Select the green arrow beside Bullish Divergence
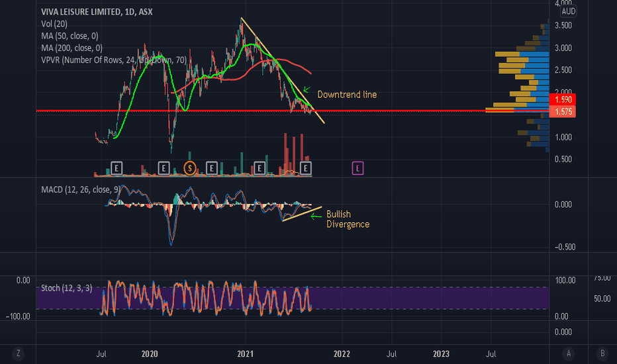This screenshot has height=364, width=617. click(x=316, y=216)
